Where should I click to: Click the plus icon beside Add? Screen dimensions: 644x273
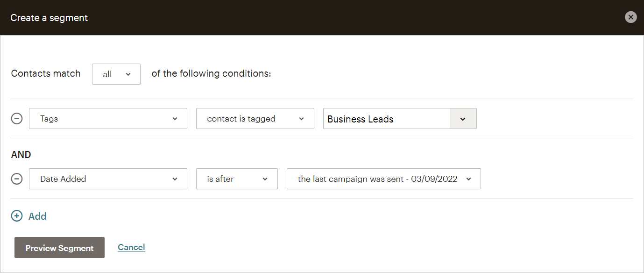(17, 216)
